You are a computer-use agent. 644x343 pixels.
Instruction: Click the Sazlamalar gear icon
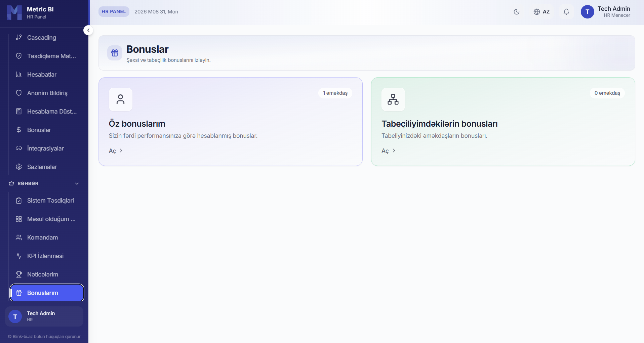click(x=19, y=167)
